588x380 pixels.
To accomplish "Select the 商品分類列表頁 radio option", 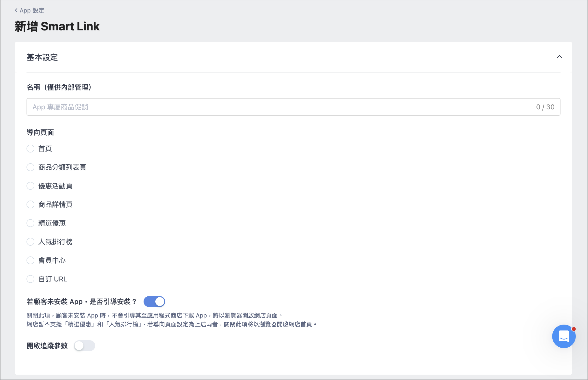I will coord(30,167).
